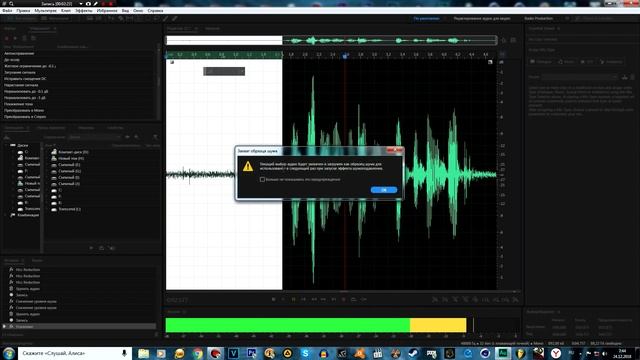
Task: Toggle Loop playback button
Action: pos(353,299)
